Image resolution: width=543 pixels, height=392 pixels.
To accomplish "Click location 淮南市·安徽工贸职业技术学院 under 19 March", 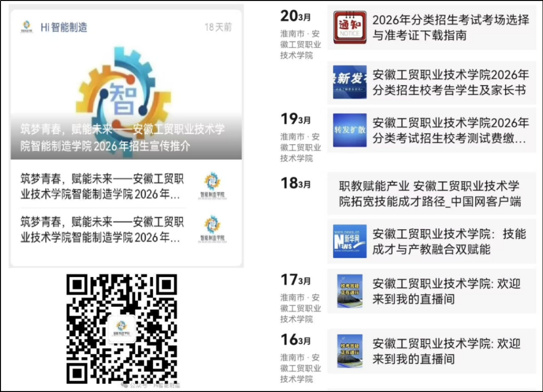I will point(300,147).
